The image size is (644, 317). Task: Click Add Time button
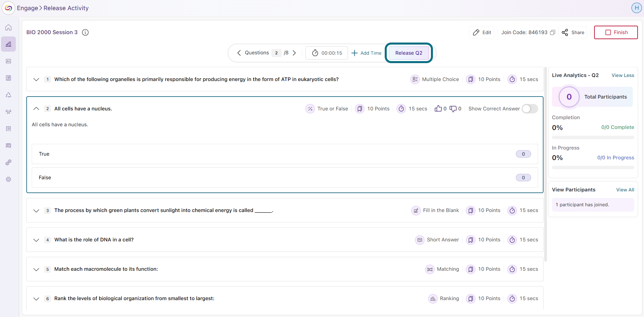coord(367,53)
